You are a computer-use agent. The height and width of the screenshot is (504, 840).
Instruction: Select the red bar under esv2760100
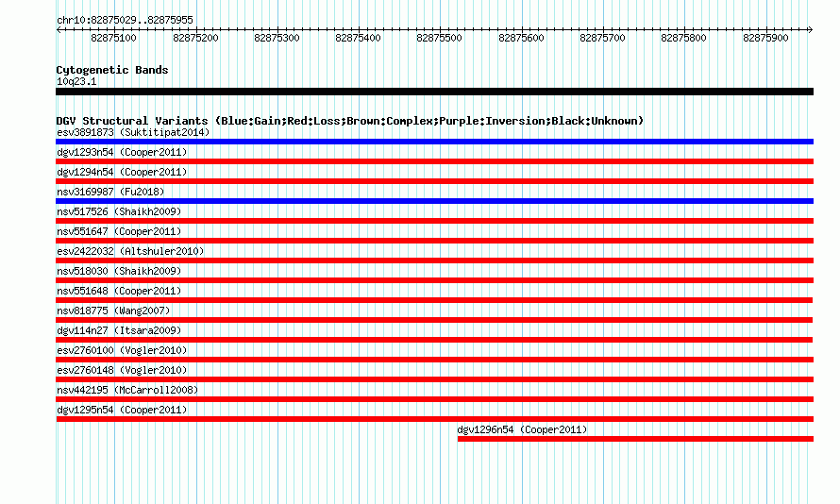pos(434,360)
